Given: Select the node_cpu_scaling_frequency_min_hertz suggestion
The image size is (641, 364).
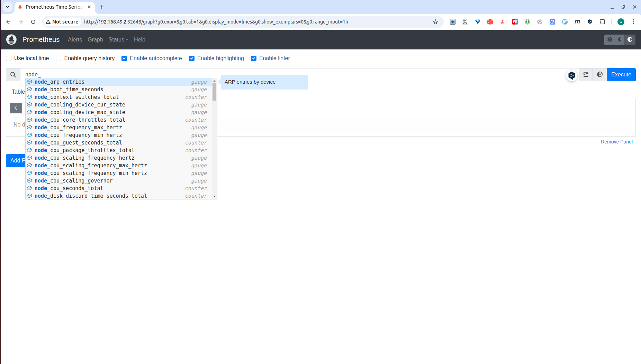Looking at the screenshot, I should (119, 173).
